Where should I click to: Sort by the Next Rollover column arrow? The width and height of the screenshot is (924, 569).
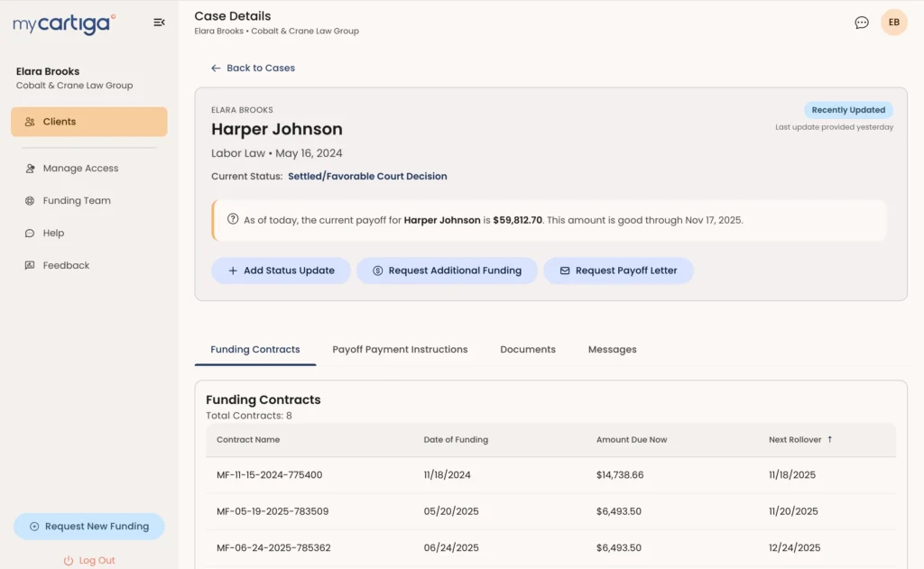click(830, 439)
